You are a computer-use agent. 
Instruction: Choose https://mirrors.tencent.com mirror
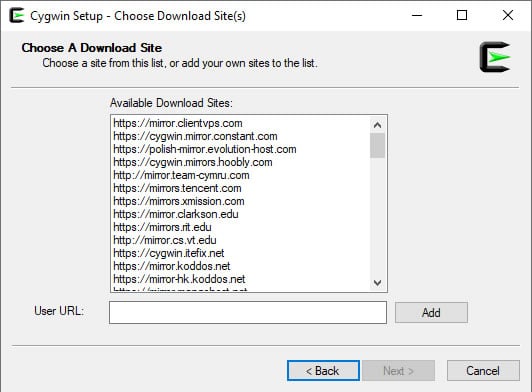point(177,188)
